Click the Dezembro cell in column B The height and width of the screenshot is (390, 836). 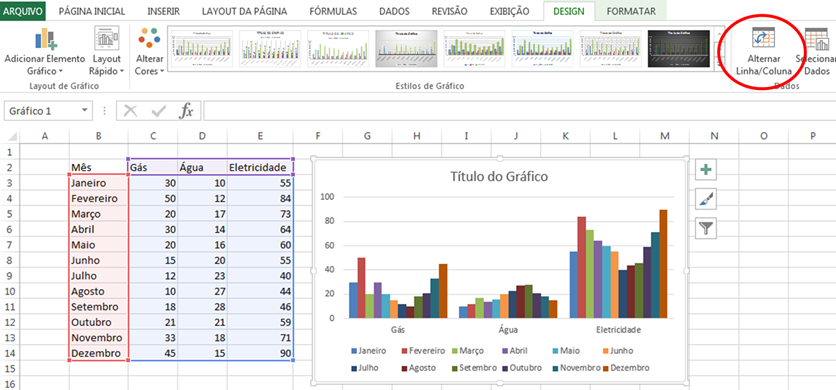98,353
